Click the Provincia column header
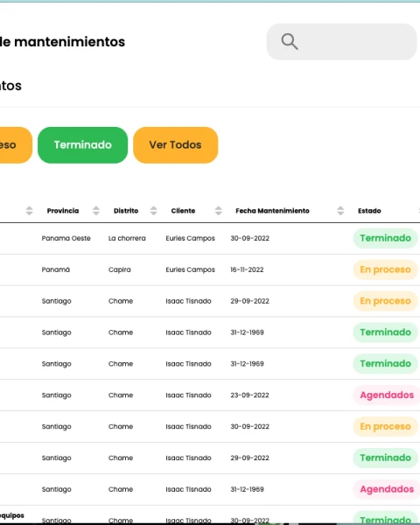This screenshot has width=420, height=525. 63,211
